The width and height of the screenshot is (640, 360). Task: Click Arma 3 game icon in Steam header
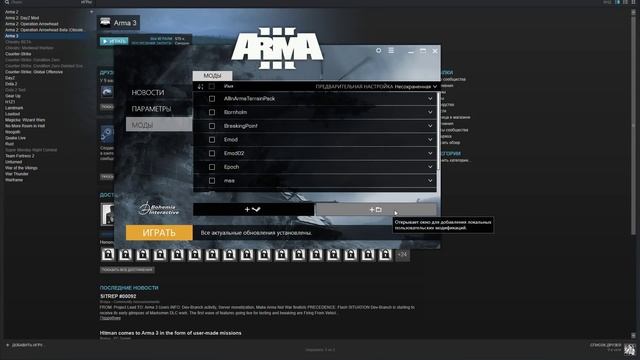[105, 22]
